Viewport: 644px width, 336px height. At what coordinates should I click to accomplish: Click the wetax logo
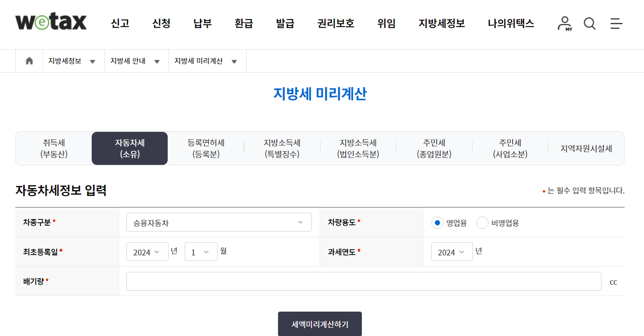(50, 21)
